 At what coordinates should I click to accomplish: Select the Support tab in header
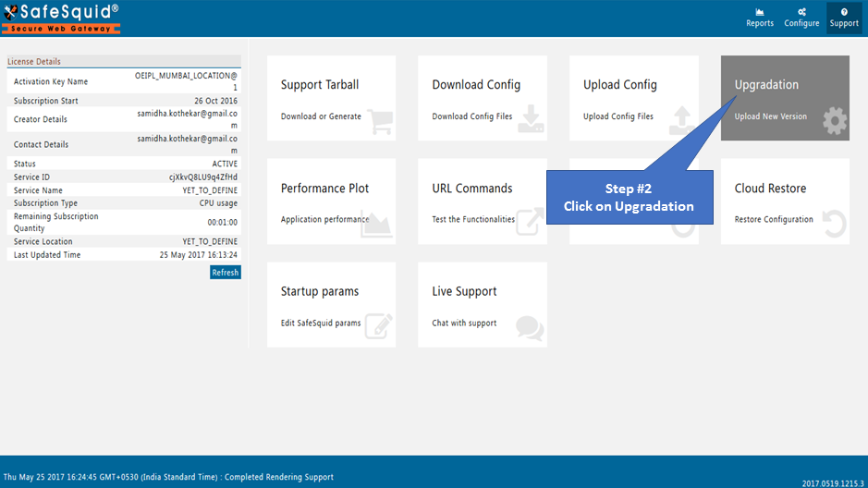844,18
